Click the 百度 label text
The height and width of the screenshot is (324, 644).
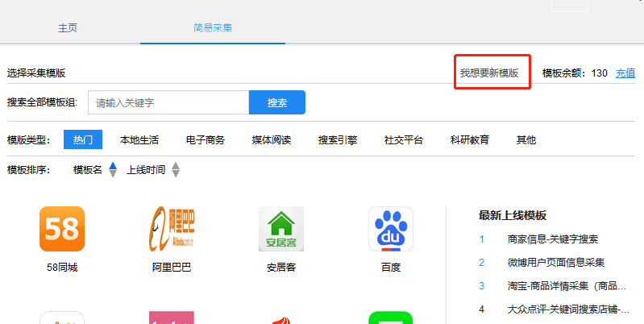(391, 268)
